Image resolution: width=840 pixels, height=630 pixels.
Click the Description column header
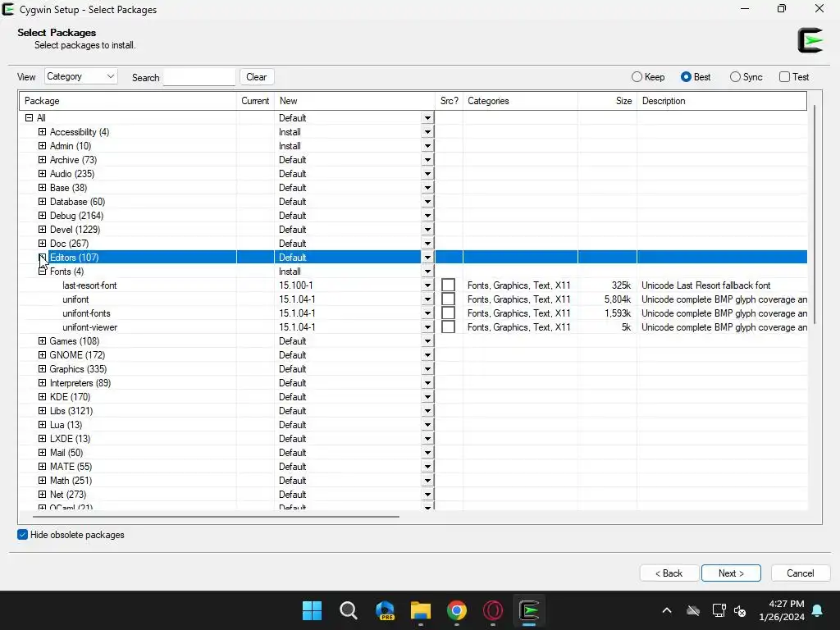(722, 101)
